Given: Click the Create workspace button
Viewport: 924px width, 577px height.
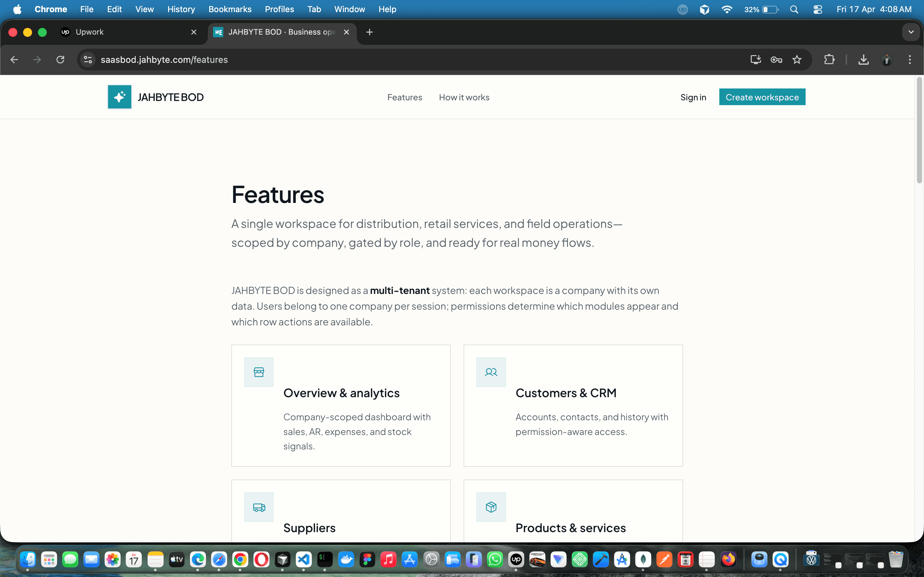Looking at the screenshot, I should 762,97.
